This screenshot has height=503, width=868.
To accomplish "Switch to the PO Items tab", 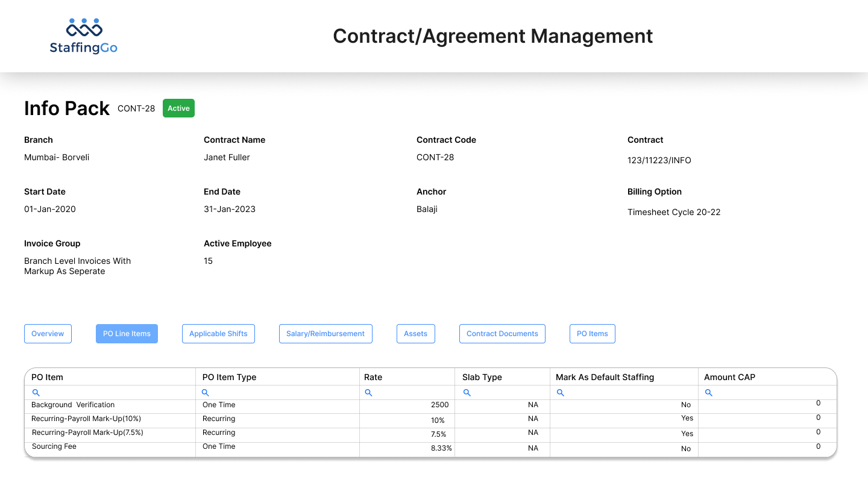I will (x=592, y=334).
